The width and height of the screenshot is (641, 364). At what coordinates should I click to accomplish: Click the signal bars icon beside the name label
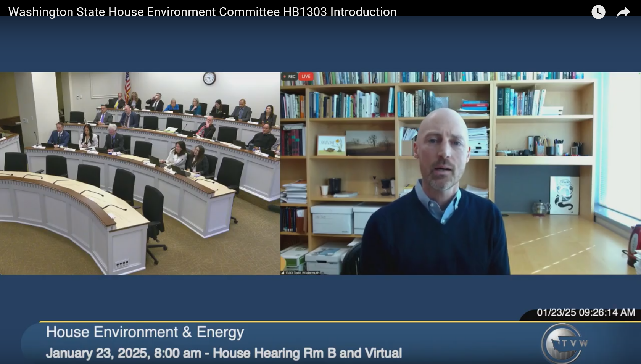[283, 273]
